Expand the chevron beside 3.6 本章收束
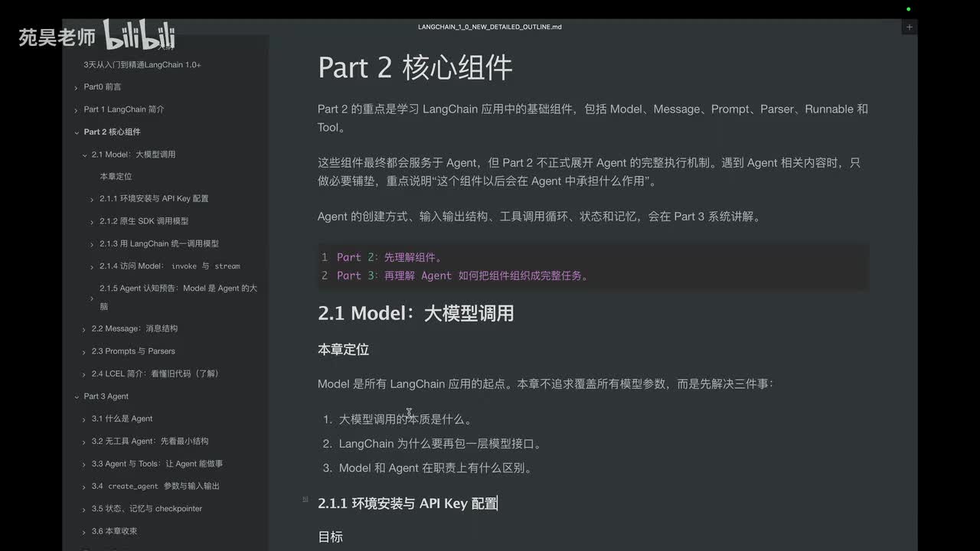Image resolution: width=980 pixels, height=551 pixels. 84,532
